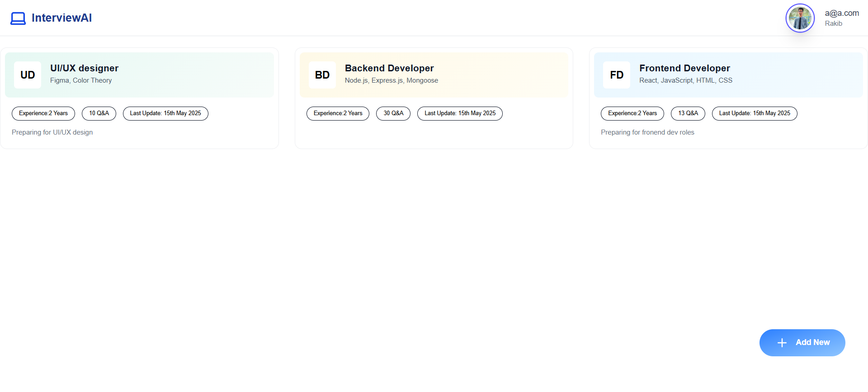Viewport: 868px width, 392px height.
Task: Click Last Update badge on Frontend Developer card
Action: [754, 113]
